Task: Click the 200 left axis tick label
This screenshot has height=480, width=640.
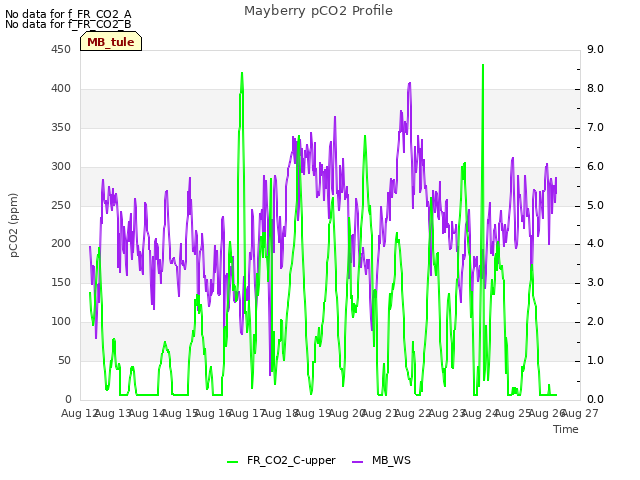Action: click(x=61, y=244)
